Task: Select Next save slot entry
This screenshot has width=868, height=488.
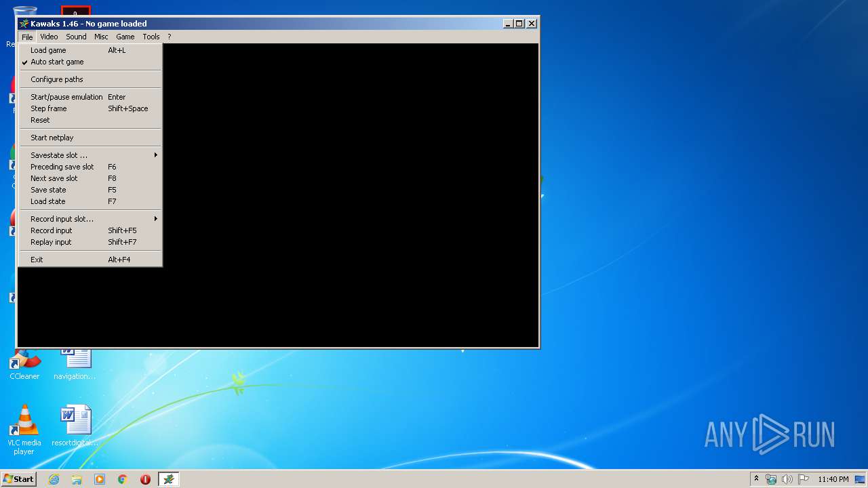Action: coord(90,178)
